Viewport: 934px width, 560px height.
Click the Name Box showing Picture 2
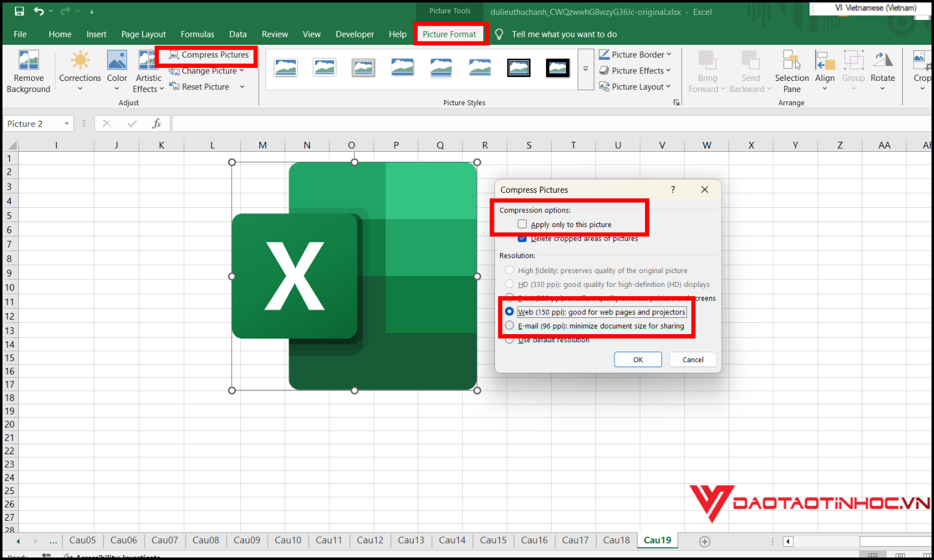click(x=32, y=124)
